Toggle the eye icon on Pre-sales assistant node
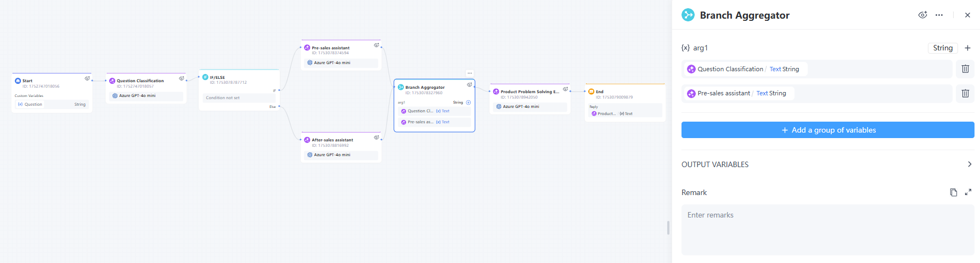Image resolution: width=980 pixels, height=263 pixels. 376,45
